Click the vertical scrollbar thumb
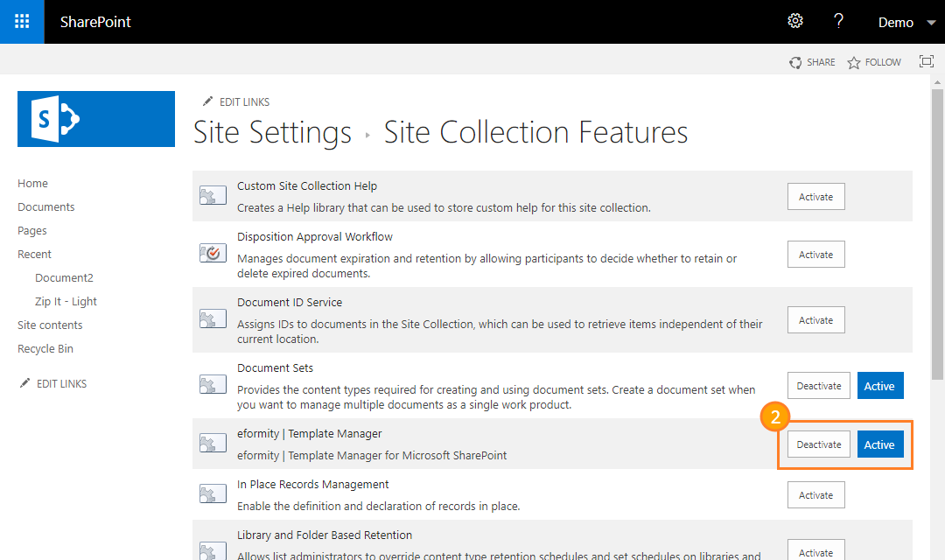Screen dimensions: 945x560 [937, 234]
